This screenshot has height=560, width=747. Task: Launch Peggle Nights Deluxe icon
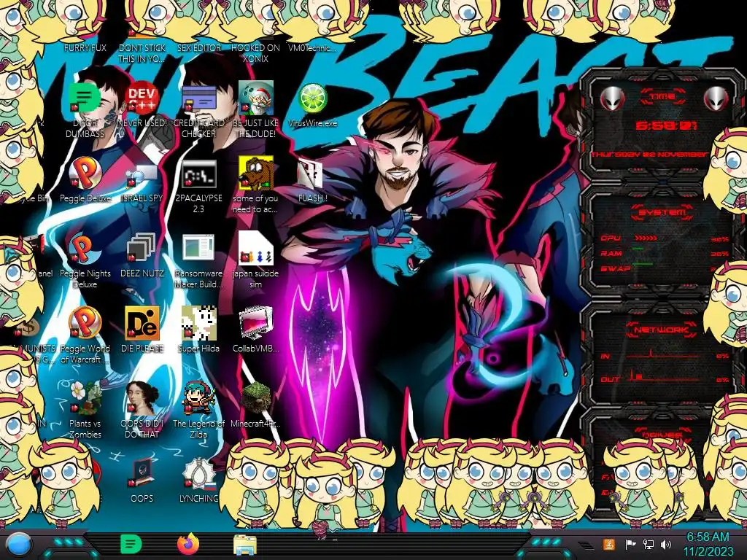pos(85,249)
